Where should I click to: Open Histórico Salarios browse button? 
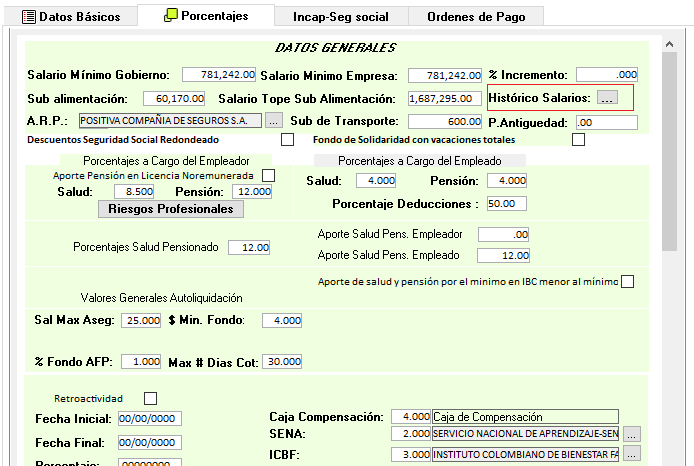[608, 98]
